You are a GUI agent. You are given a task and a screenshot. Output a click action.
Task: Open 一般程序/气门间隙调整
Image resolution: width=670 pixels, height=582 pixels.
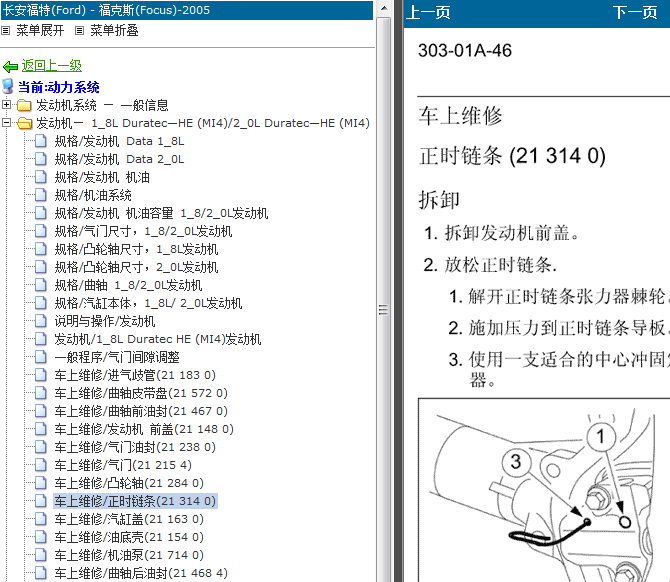pyautogui.click(x=117, y=357)
